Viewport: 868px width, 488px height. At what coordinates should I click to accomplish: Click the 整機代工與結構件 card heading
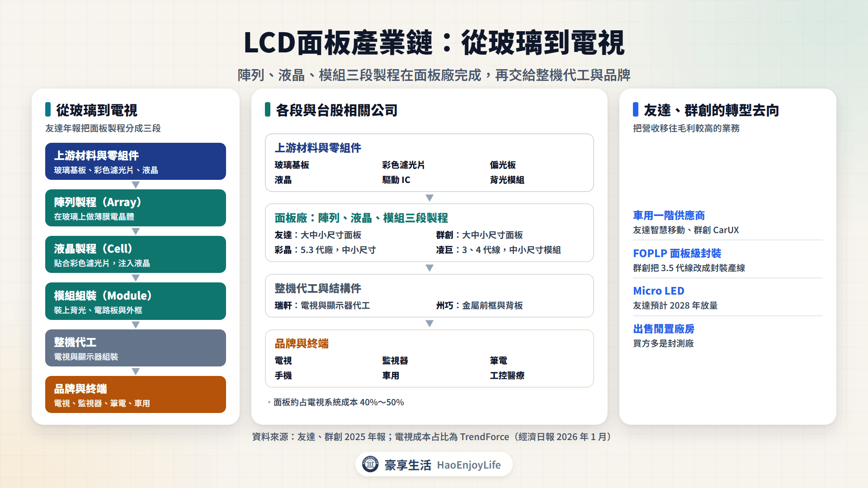point(318,288)
